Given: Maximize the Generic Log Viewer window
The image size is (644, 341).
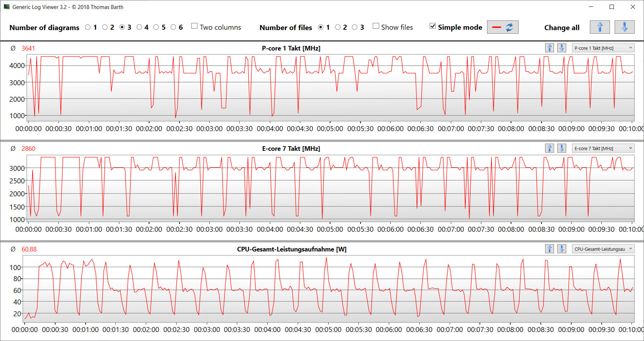Looking at the screenshot, I should [612, 7].
